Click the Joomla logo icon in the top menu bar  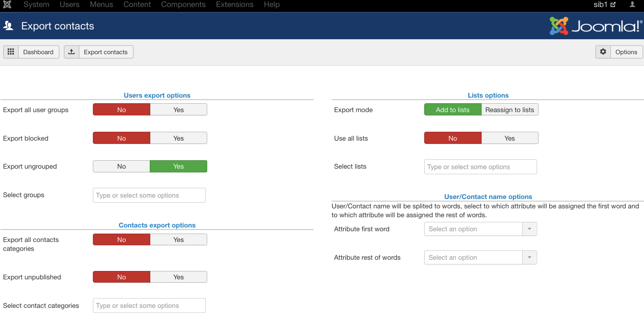click(x=7, y=5)
